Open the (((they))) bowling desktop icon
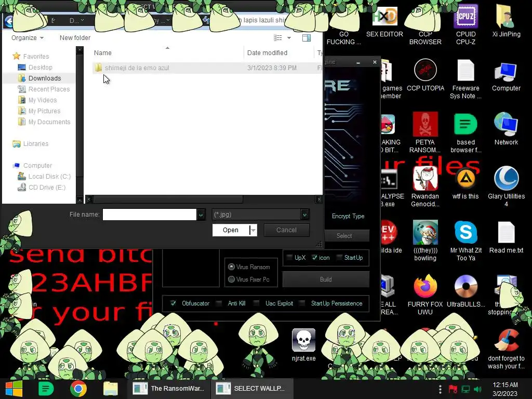532x399 pixels. click(x=425, y=241)
